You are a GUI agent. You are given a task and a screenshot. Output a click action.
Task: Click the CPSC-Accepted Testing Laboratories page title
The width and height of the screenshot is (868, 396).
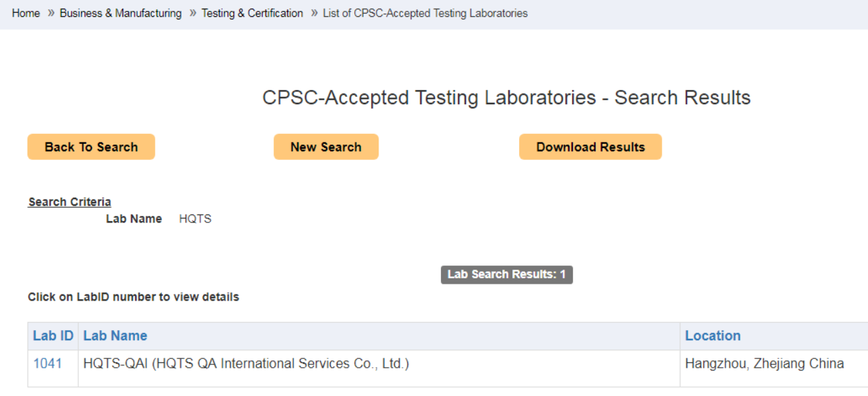click(506, 97)
